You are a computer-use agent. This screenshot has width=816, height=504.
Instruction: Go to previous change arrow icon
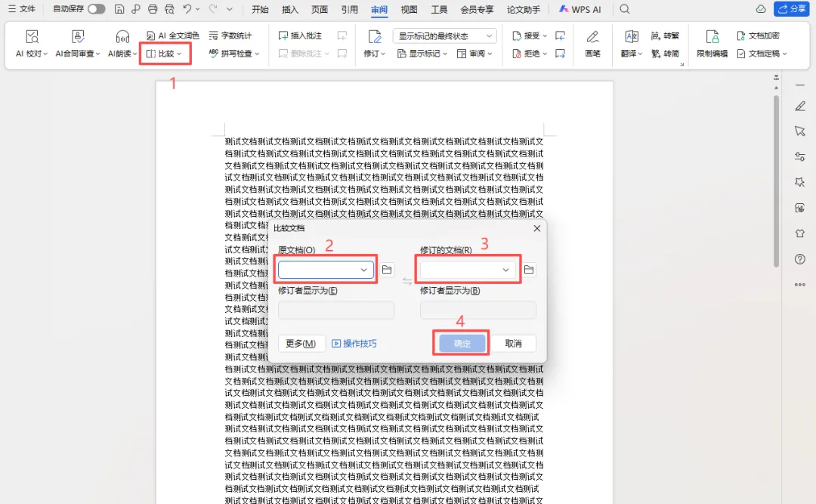[560, 36]
